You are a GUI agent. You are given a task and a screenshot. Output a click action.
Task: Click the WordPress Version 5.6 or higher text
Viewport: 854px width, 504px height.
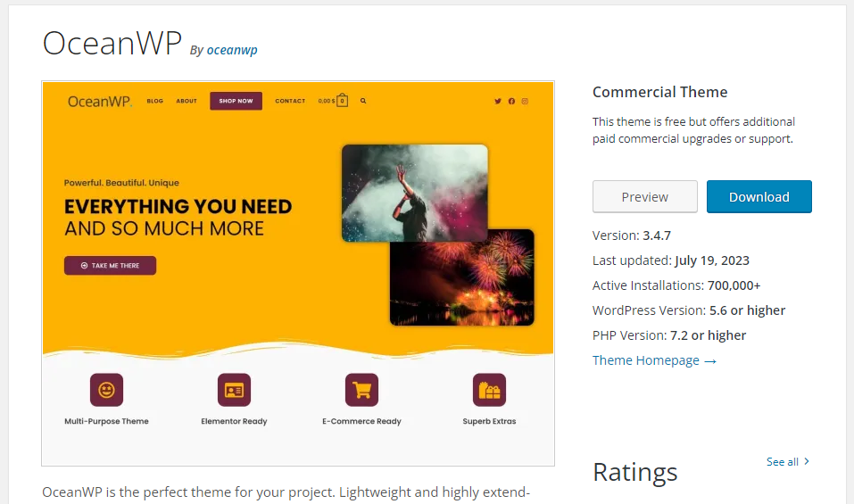pyautogui.click(x=688, y=310)
